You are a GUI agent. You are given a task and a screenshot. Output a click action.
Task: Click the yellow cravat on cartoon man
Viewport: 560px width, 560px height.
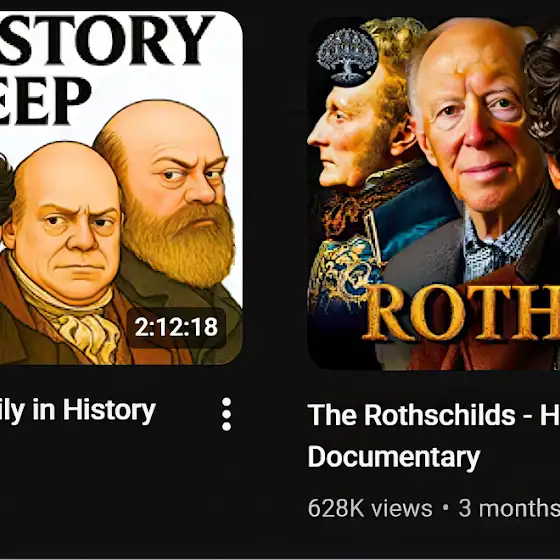pyautogui.click(x=90, y=338)
